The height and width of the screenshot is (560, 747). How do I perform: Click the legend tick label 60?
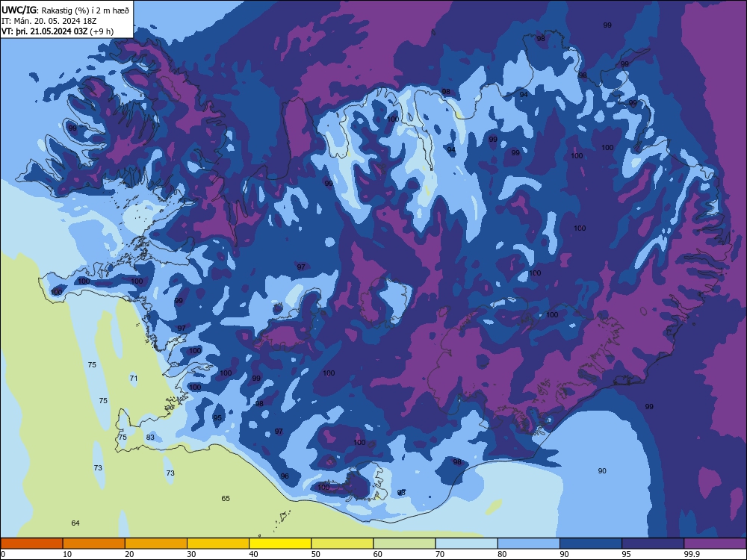(x=378, y=554)
